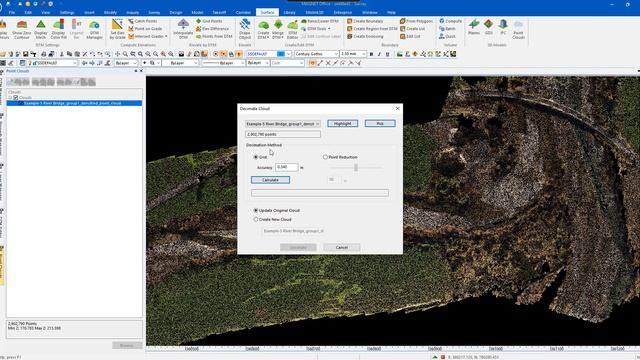Select Example-5 River Bridge cloud tree item
640x360 pixels.
coord(74,103)
